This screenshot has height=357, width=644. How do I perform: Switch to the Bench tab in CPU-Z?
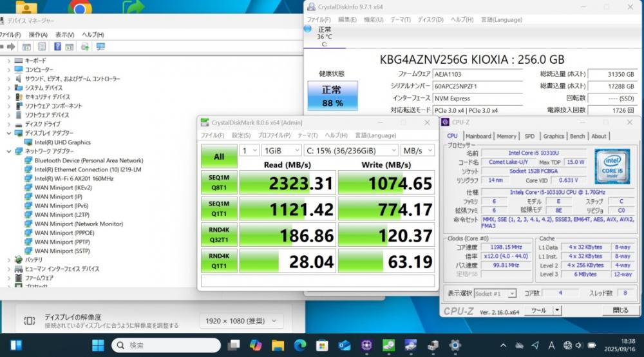(577, 136)
